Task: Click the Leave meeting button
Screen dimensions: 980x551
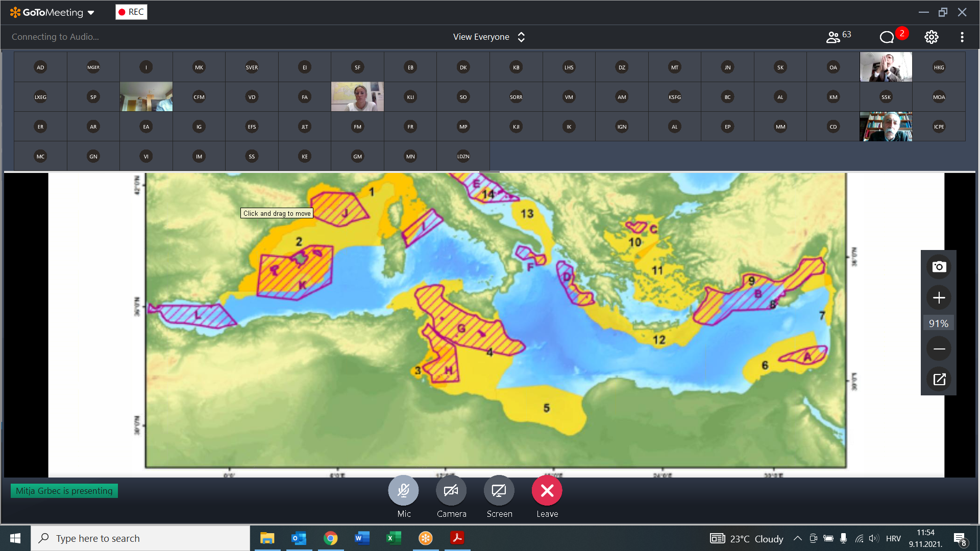Action: point(547,491)
